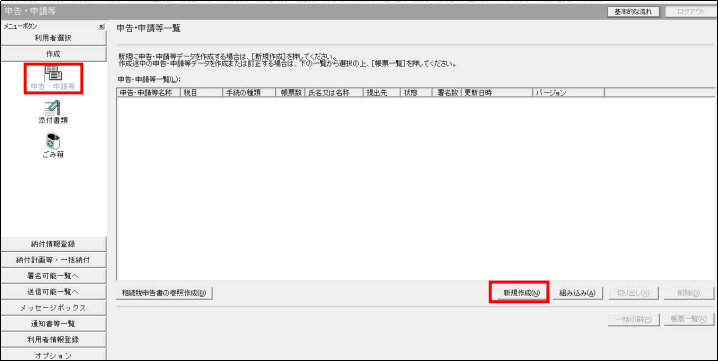Sort by the 更新日時 column header
The height and width of the screenshot is (361, 718).
click(497, 93)
